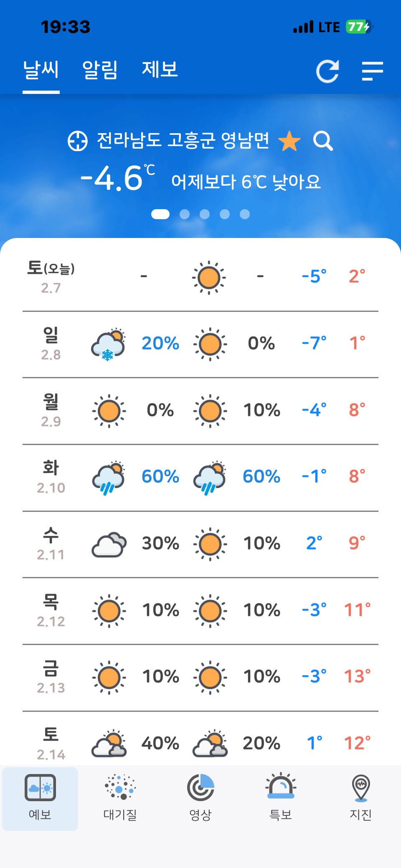Image resolution: width=401 pixels, height=868 pixels.
Task: Tap the second page indicator dot
Action: tap(185, 214)
